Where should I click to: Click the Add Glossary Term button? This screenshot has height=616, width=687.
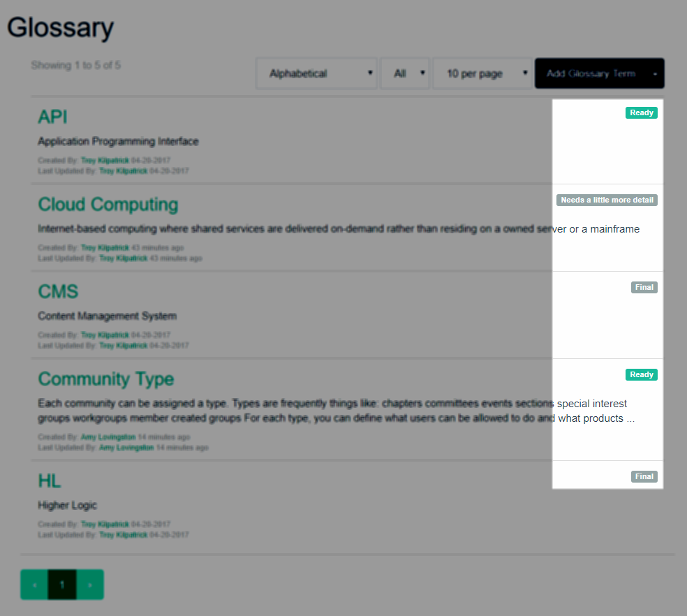(x=590, y=73)
